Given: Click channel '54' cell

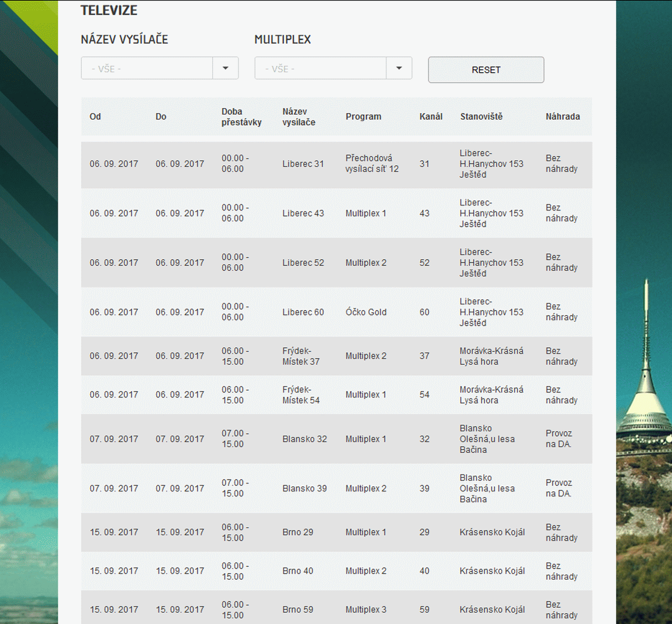Looking at the screenshot, I should (424, 395).
